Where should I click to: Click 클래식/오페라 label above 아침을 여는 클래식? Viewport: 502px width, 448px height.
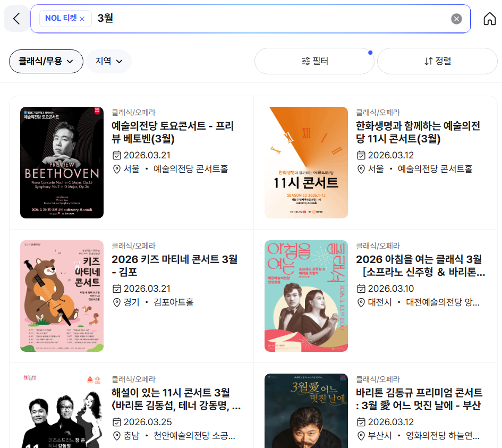[x=378, y=246]
